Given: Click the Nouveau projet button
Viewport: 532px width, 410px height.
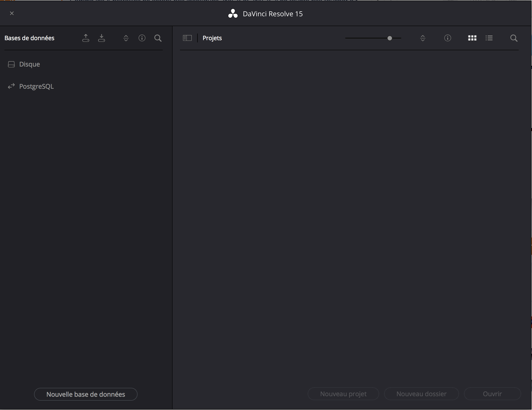Looking at the screenshot, I should (x=343, y=394).
